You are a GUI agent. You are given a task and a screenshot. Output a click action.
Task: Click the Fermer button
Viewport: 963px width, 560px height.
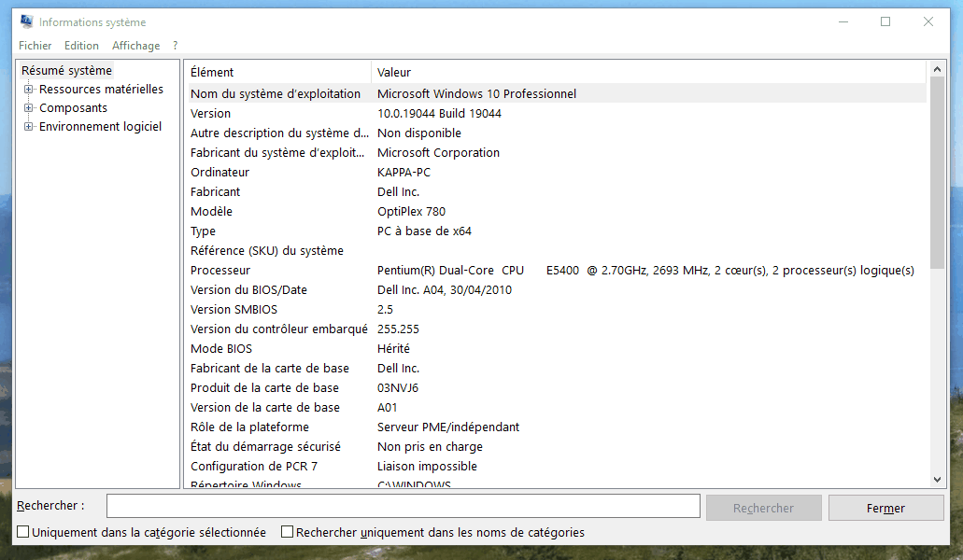(x=885, y=508)
